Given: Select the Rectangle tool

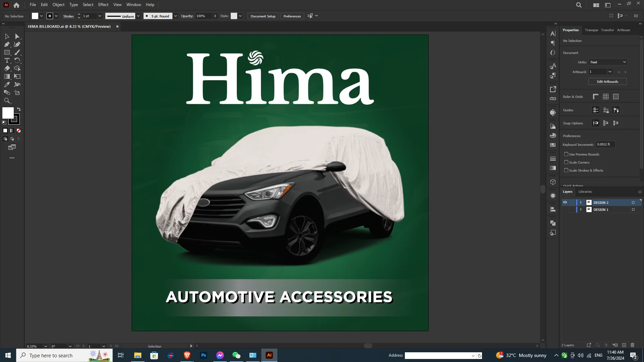Looking at the screenshot, I should point(7,52).
